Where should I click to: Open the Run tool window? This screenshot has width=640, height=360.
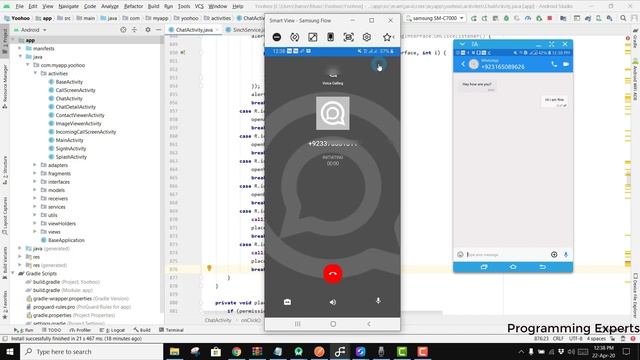tap(24, 330)
